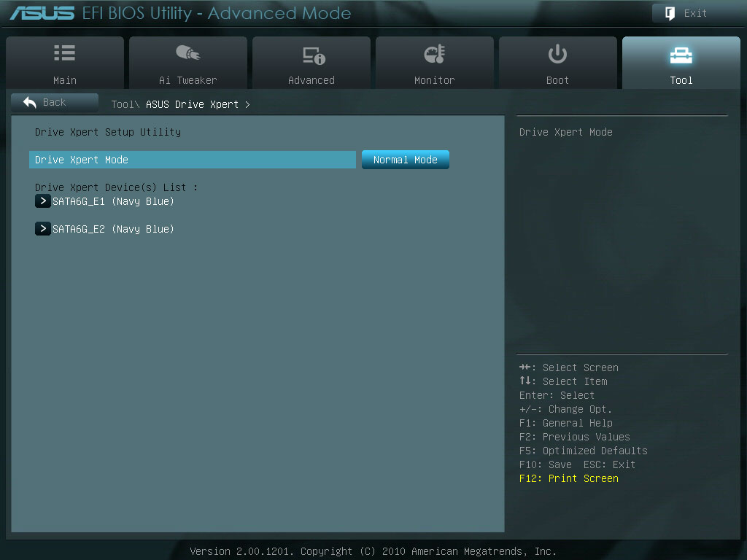The image size is (747, 560).
Task: Click Drive Xpert Setup Utility heading
Action: [108, 132]
